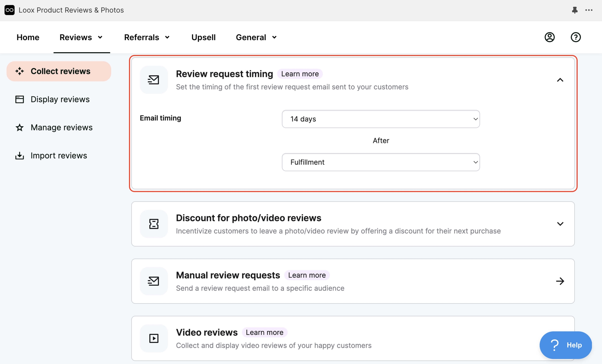Open the Email timing 14 days dropdown
Viewport: 602px width, 364px height.
coord(380,119)
